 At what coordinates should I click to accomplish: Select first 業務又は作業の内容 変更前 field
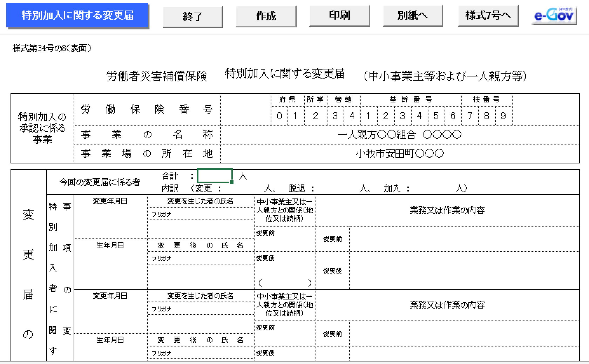464,239
